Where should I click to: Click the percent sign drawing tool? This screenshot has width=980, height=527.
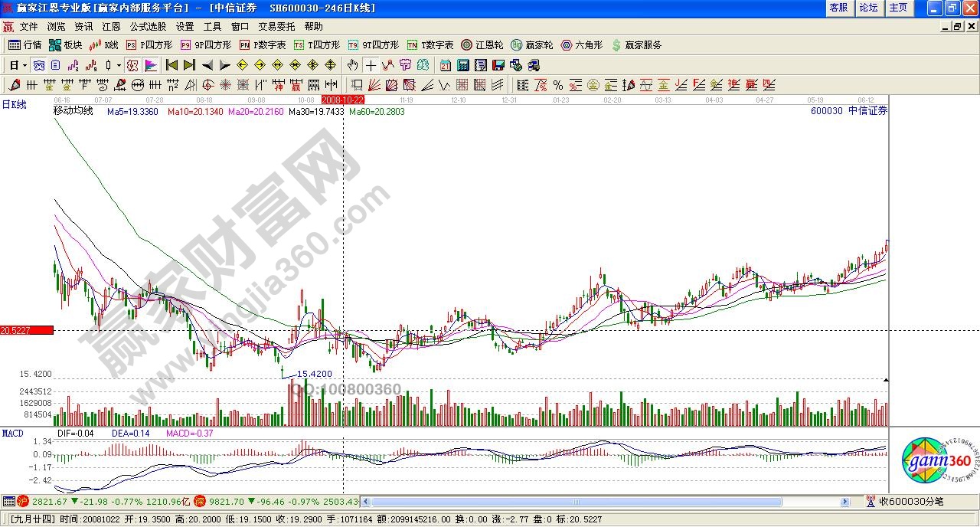coord(558,85)
